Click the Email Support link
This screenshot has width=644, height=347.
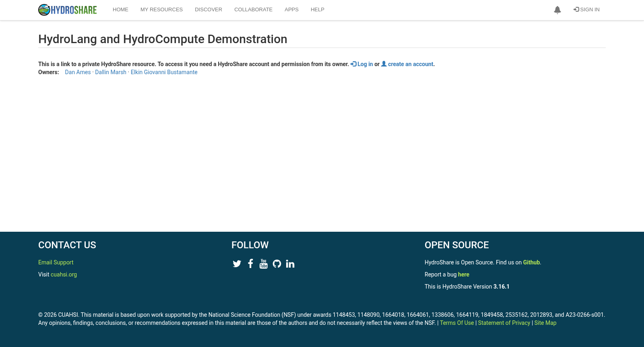(x=56, y=262)
